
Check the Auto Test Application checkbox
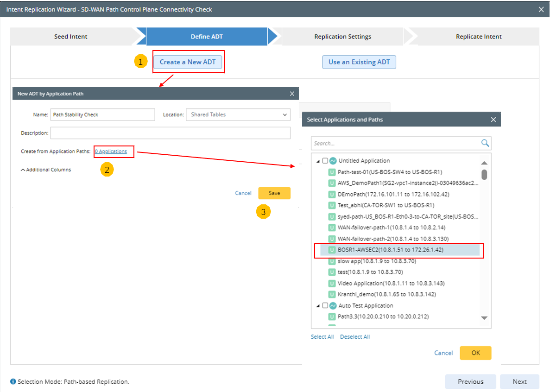coord(325,306)
